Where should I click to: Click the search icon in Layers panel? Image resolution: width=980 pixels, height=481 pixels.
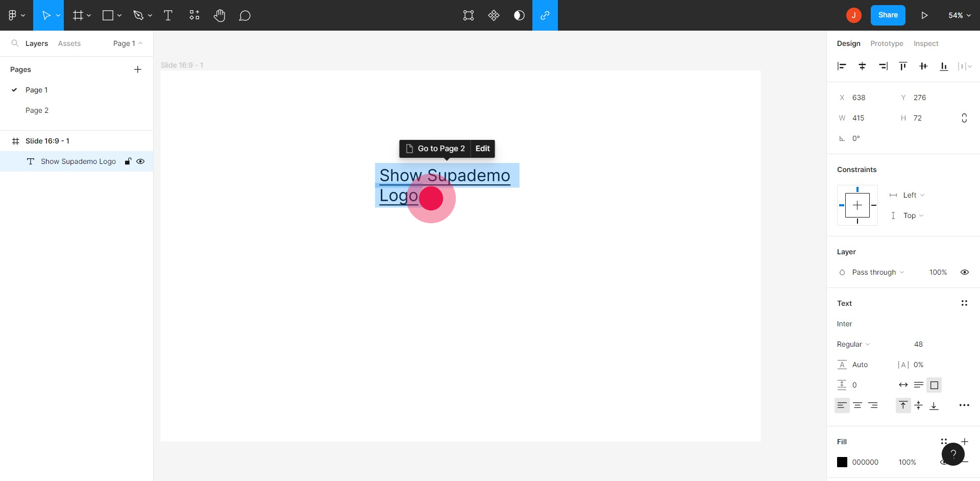coord(15,43)
